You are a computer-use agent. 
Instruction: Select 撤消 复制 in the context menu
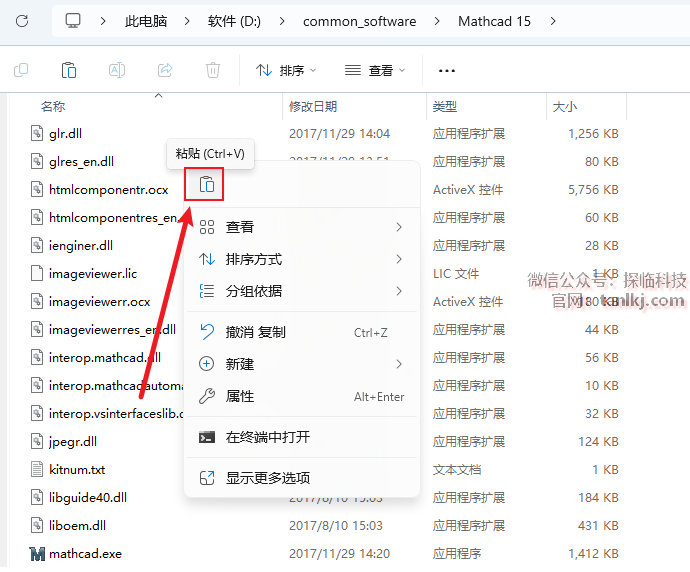[x=302, y=332]
